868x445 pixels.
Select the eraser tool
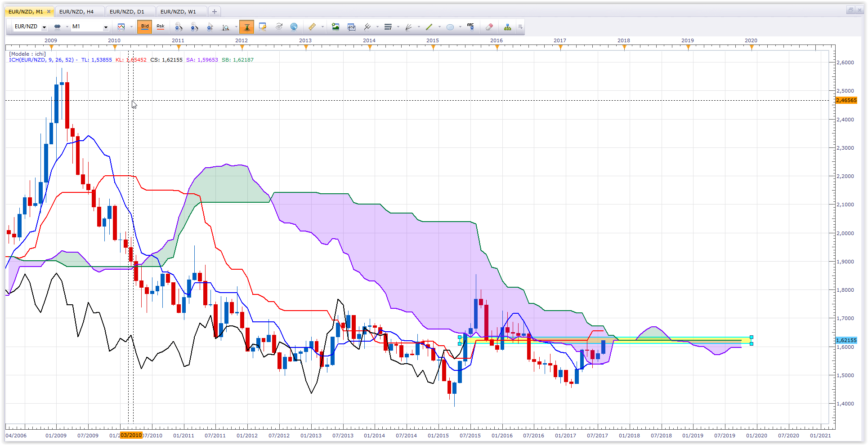pos(489,27)
